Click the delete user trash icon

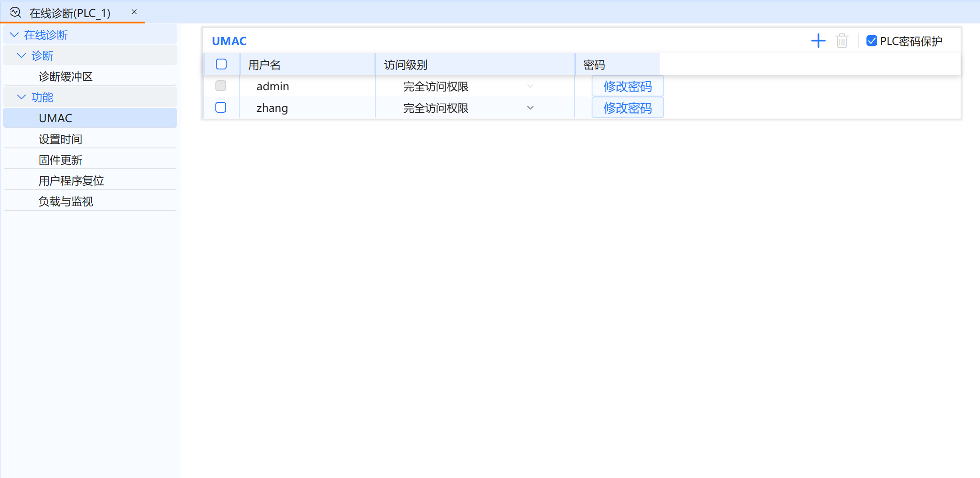(x=842, y=41)
